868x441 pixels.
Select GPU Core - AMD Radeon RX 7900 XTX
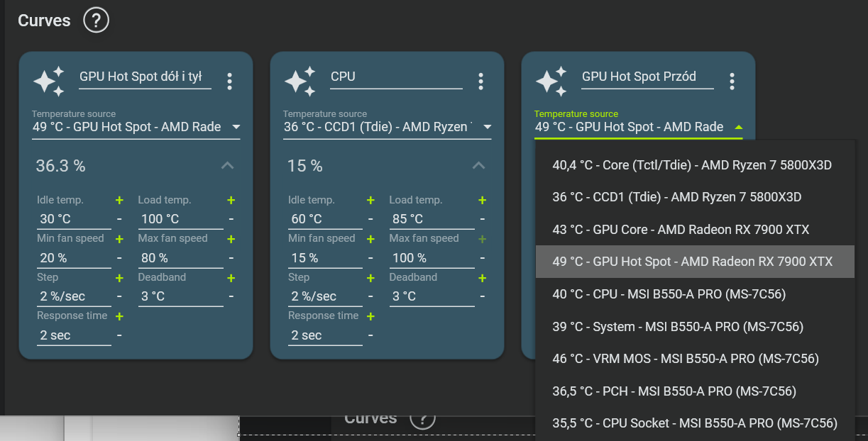pyautogui.click(x=681, y=230)
